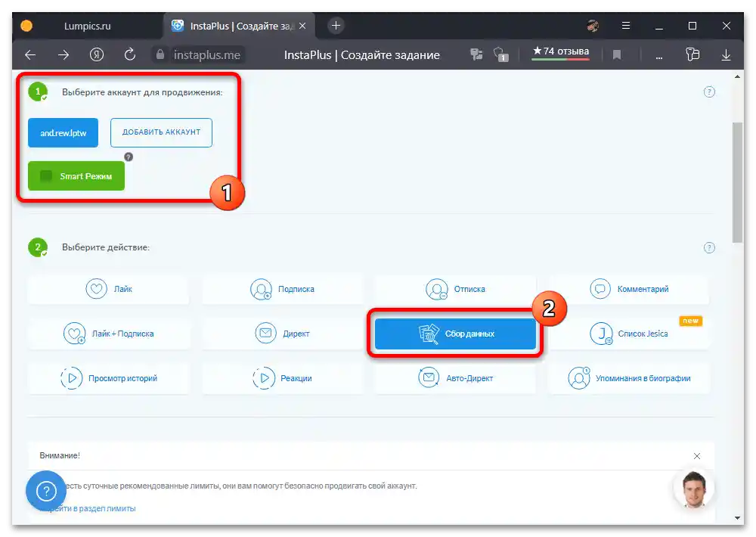The height and width of the screenshot is (537, 756).
Task: Switch to the Lumpics.ru tab
Action: click(87, 26)
